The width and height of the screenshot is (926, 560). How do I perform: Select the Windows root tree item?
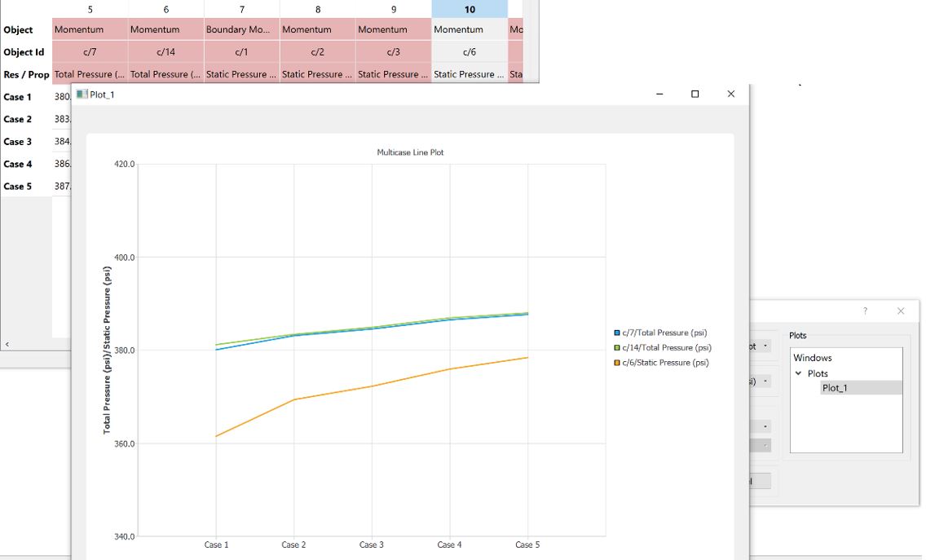tap(812, 358)
